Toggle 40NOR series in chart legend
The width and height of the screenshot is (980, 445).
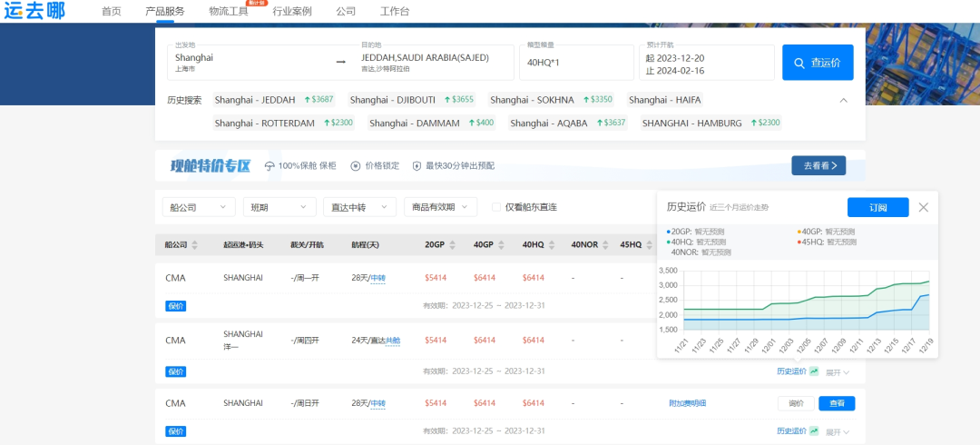[x=701, y=252]
